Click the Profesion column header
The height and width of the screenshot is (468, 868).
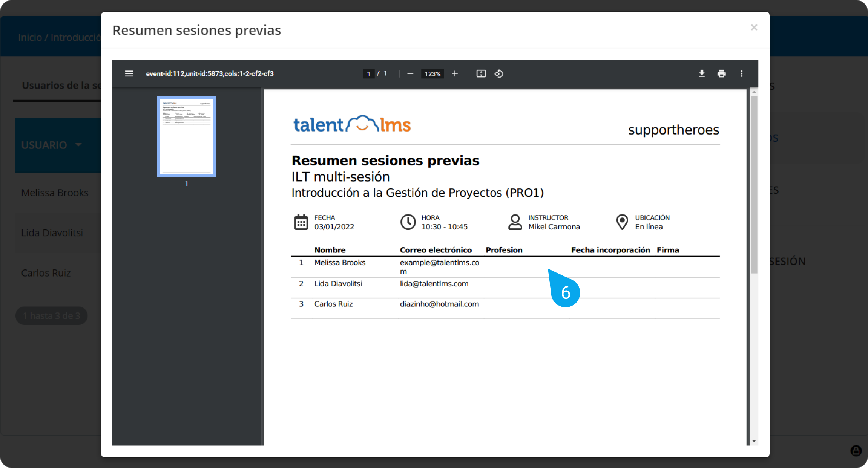(x=504, y=250)
